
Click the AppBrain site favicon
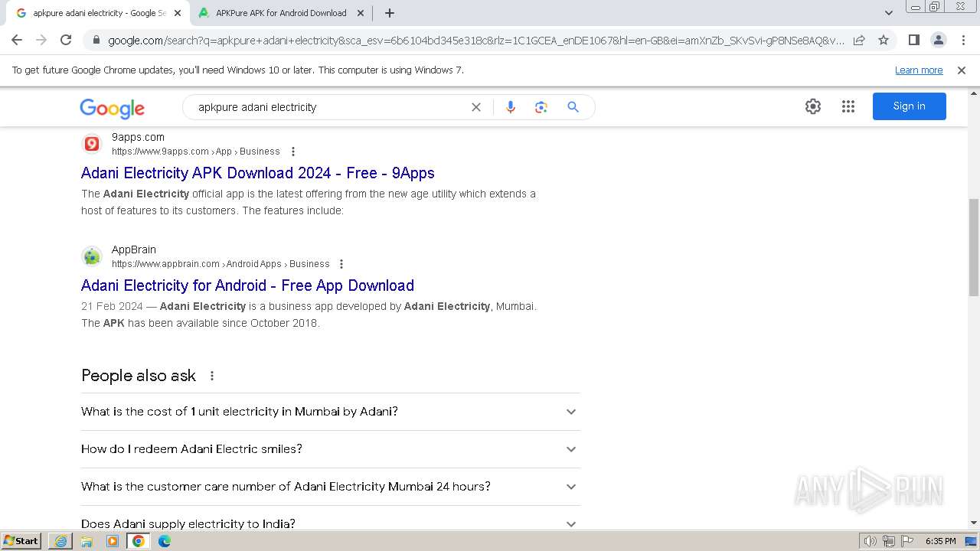pos(92,256)
